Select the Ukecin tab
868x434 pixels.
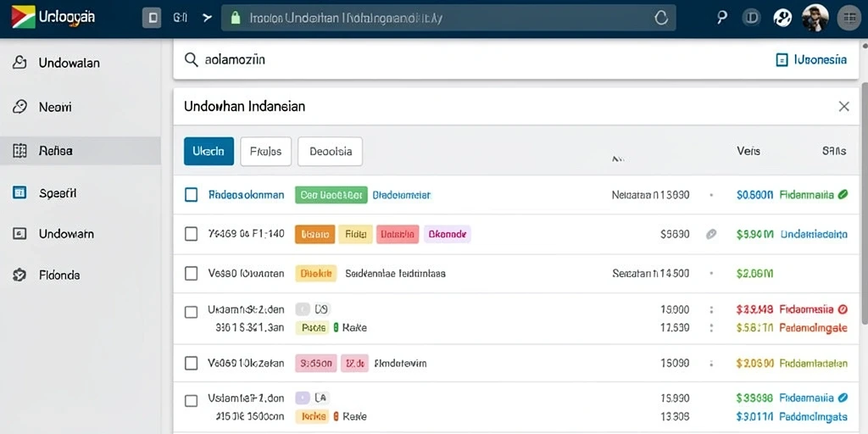point(209,151)
